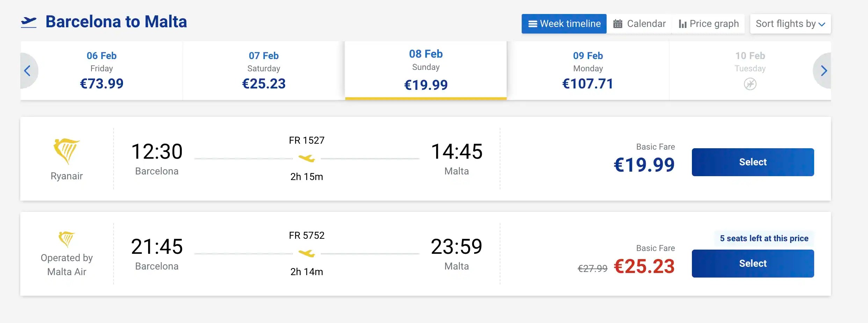This screenshot has width=868, height=323.
Task: Click the Calendar view icon
Action: coord(618,24)
